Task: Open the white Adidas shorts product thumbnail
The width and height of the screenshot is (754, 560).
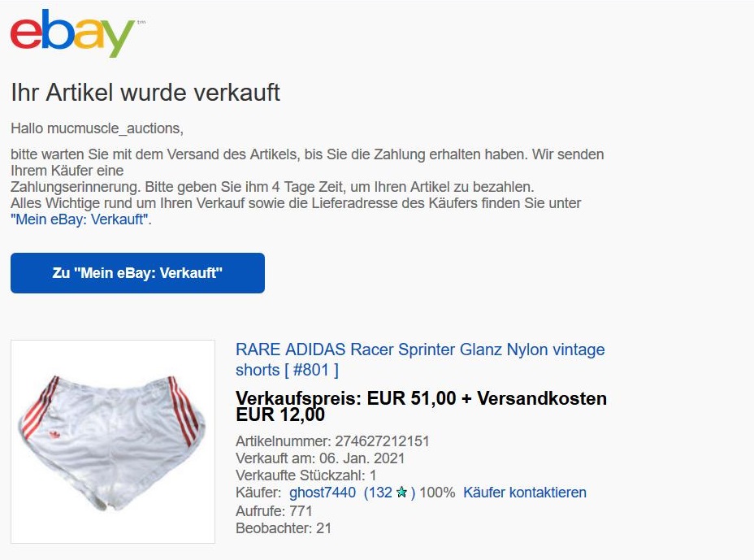Action: 113,441
